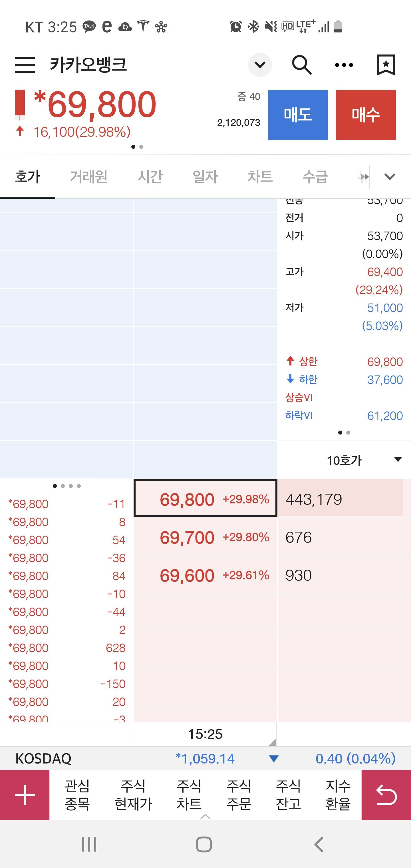Tap the Android home button

204,844
